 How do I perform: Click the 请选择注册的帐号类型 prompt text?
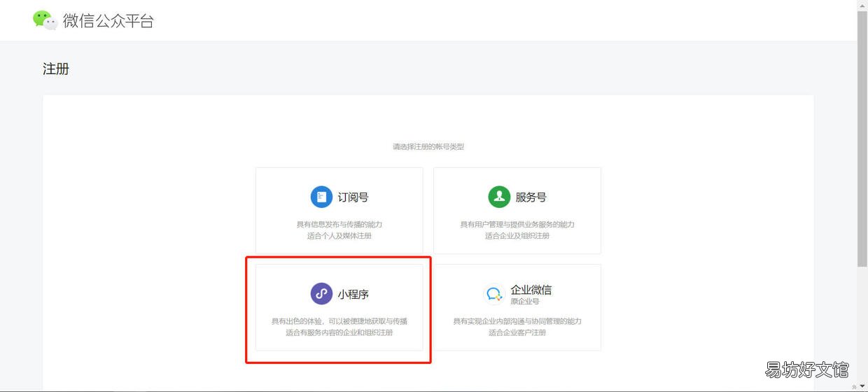point(428,147)
